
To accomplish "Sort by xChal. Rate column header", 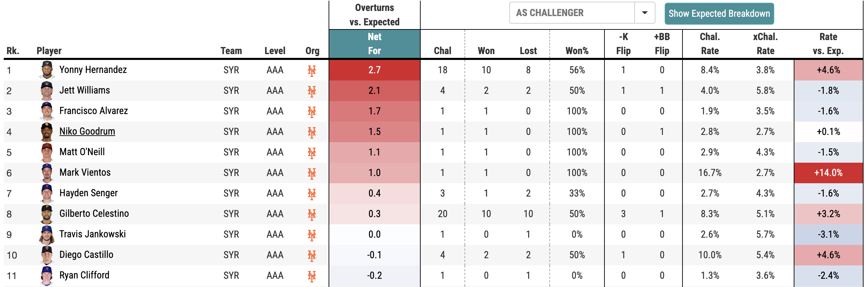I will pyautogui.click(x=765, y=44).
